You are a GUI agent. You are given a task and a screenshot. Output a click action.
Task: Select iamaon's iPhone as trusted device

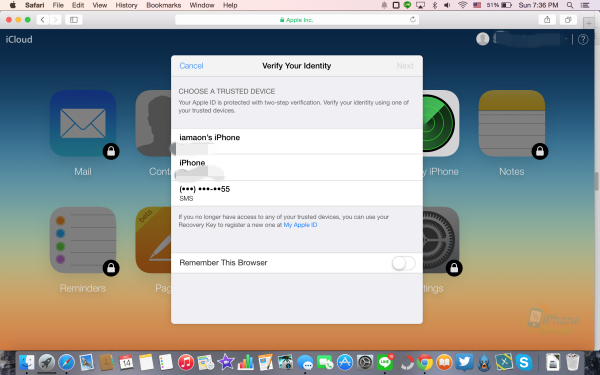point(297,141)
